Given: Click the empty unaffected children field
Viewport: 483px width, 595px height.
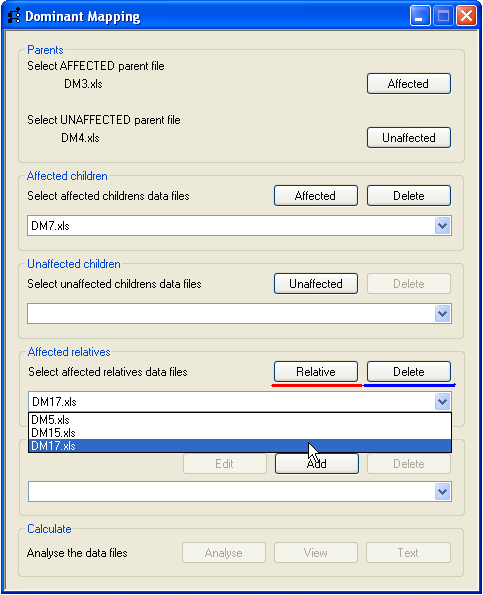Looking at the screenshot, I should tap(231, 314).
